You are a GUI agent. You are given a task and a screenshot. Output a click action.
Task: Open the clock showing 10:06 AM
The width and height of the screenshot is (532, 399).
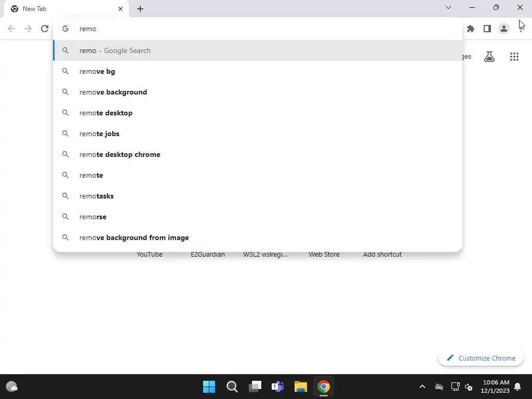[495, 387]
